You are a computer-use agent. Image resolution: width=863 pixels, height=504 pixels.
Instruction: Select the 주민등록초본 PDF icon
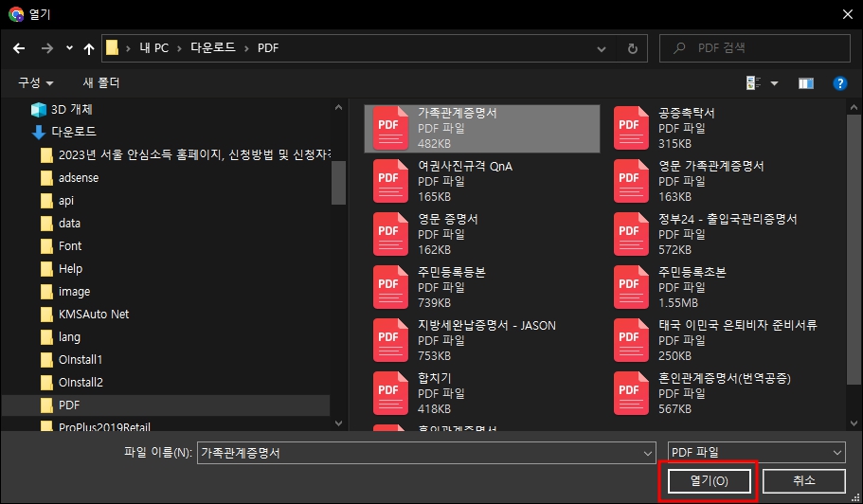click(x=631, y=287)
